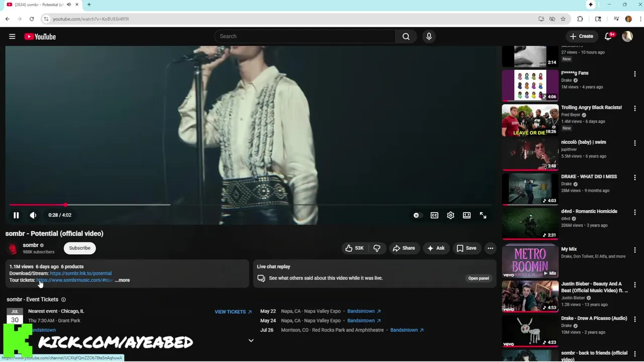Open install app icon in address bar
The image size is (644, 362).
[x=541, y=19]
